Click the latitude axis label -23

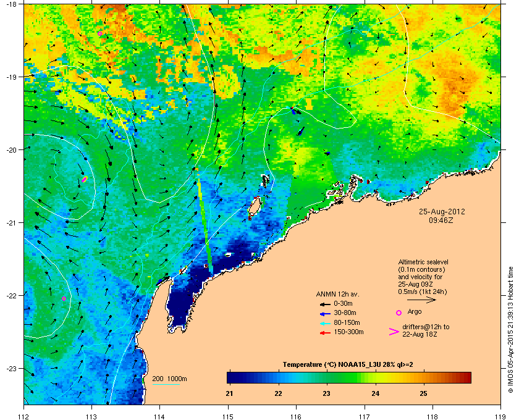click(x=11, y=368)
